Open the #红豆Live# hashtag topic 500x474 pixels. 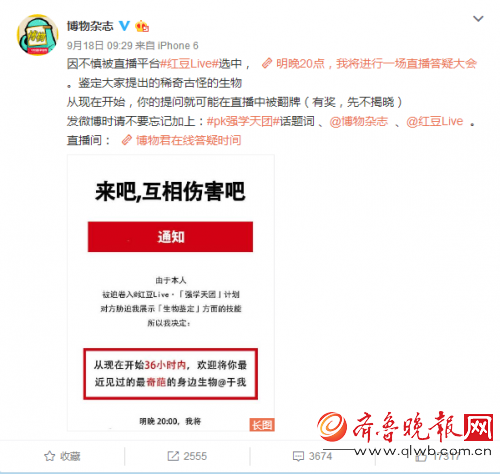tap(189, 63)
